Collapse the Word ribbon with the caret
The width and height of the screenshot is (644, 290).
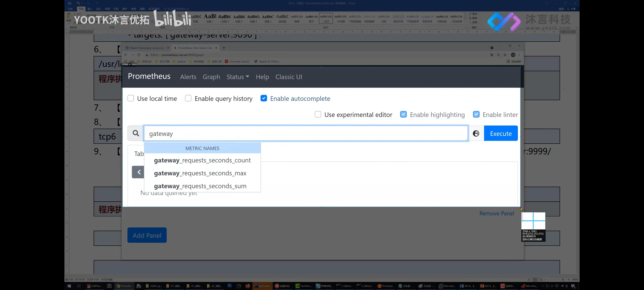(x=577, y=28)
